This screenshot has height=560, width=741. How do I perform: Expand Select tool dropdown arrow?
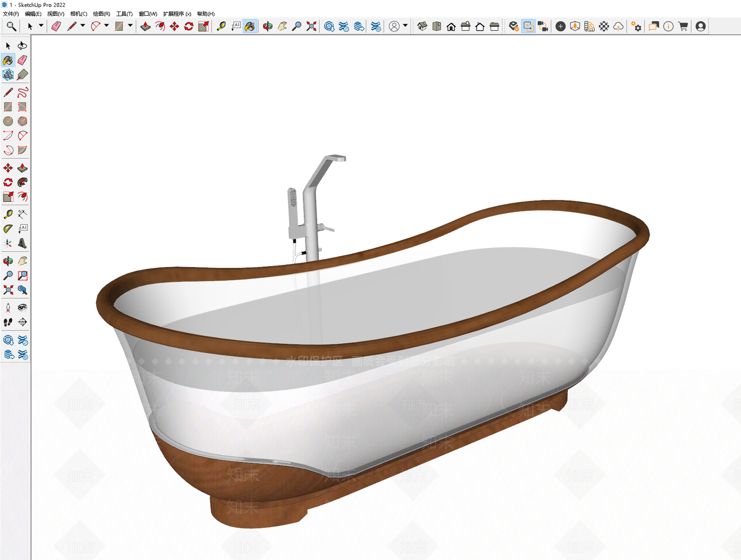(41, 26)
